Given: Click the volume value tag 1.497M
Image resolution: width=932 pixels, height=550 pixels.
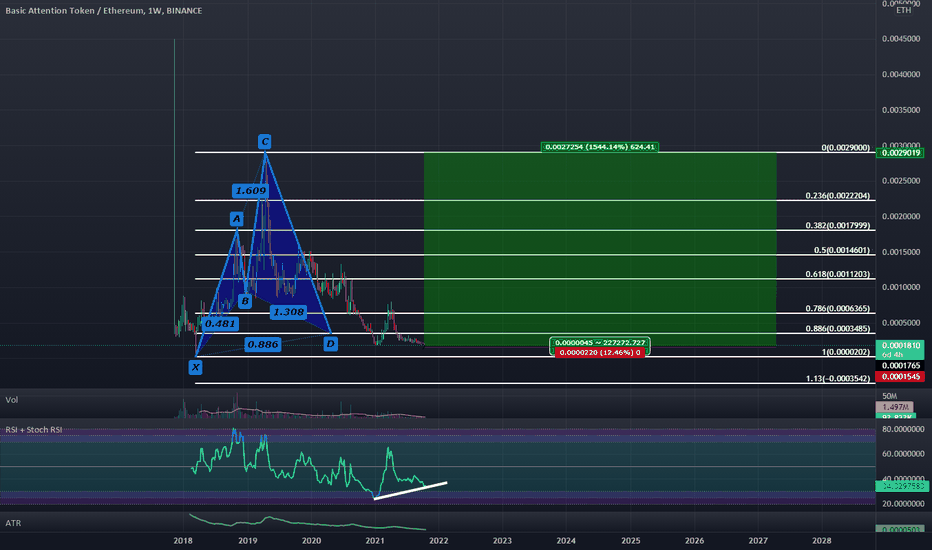Looking at the screenshot, I should point(895,407).
